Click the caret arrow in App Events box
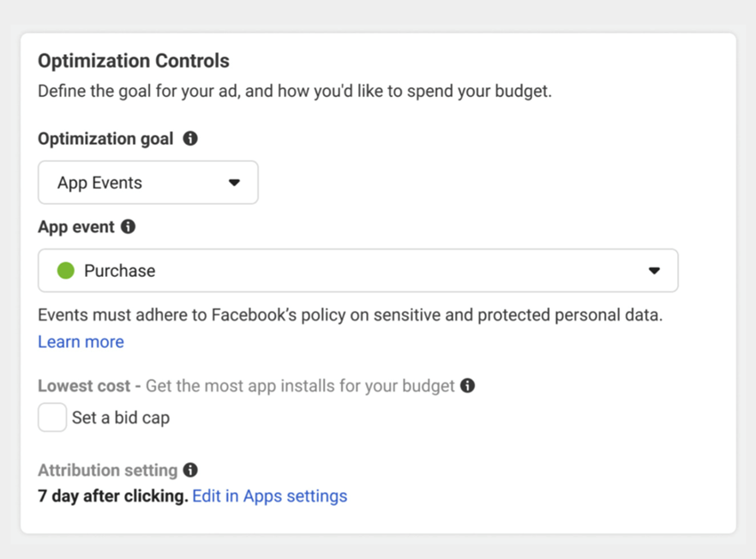 click(x=234, y=183)
